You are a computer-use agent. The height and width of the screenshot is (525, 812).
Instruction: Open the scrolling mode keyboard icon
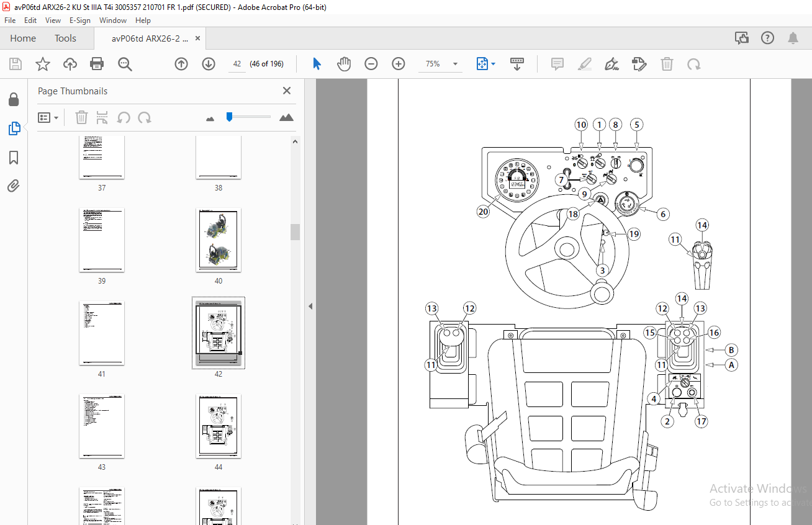coord(517,64)
